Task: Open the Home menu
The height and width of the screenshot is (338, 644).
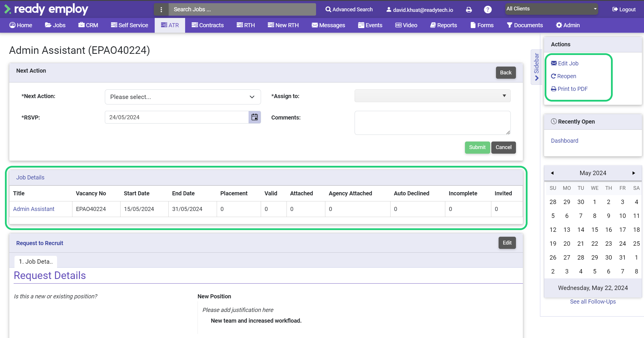Action: (21, 25)
